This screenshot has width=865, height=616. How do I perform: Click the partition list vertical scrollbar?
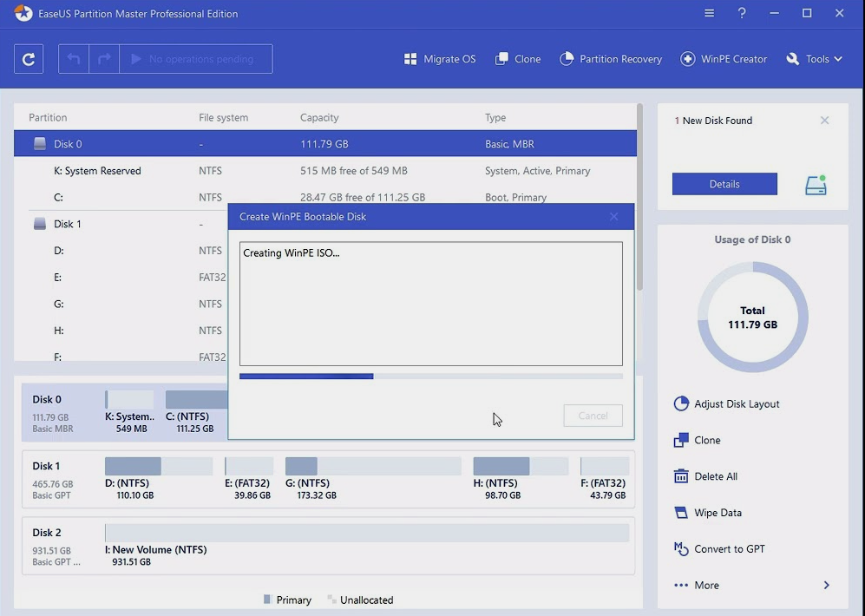[639, 197]
